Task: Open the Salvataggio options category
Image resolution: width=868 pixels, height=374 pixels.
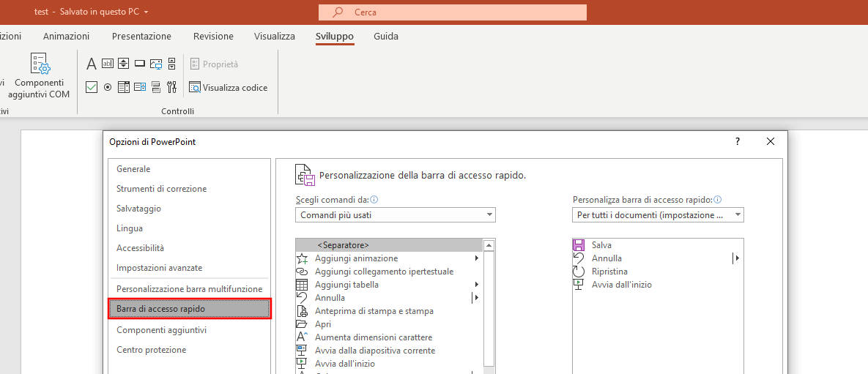Action: coord(189,209)
